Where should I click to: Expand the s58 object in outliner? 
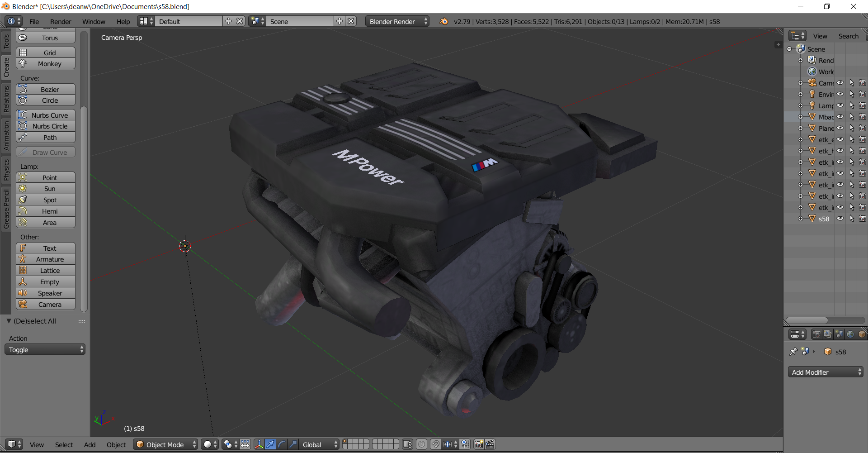click(x=801, y=219)
